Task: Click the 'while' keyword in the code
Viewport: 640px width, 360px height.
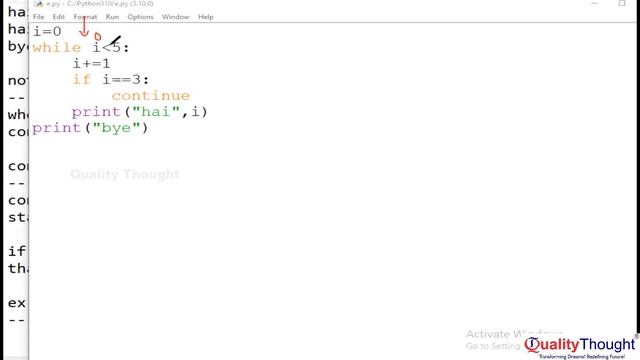Action: click(x=57, y=48)
